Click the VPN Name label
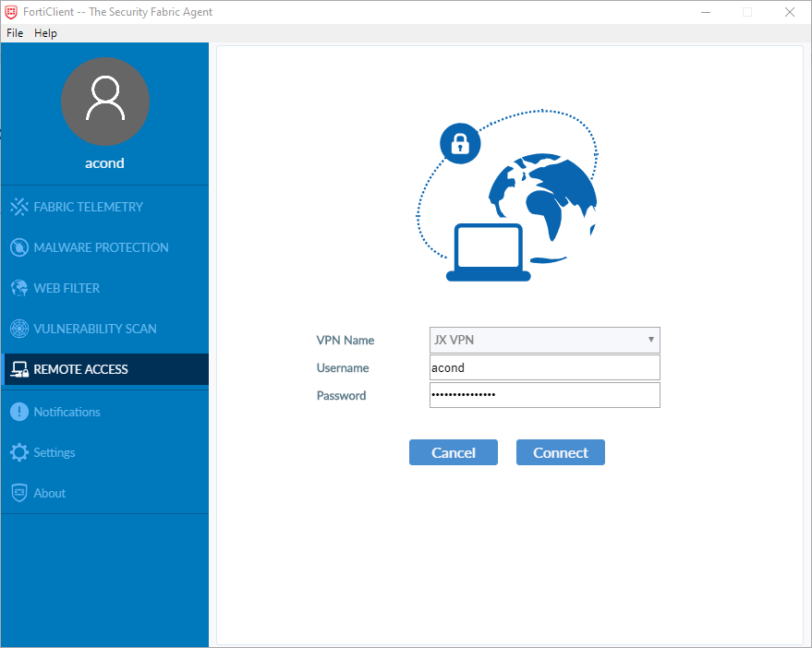 click(x=345, y=340)
